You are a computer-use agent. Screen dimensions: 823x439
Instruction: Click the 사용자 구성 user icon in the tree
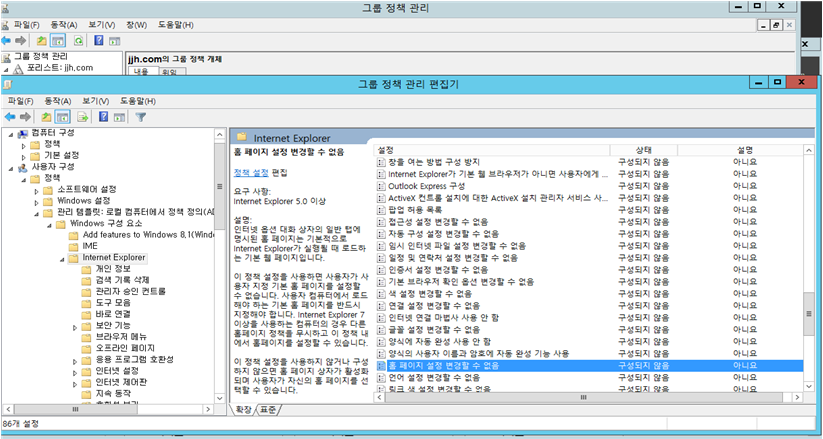pyautogui.click(x=23, y=167)
